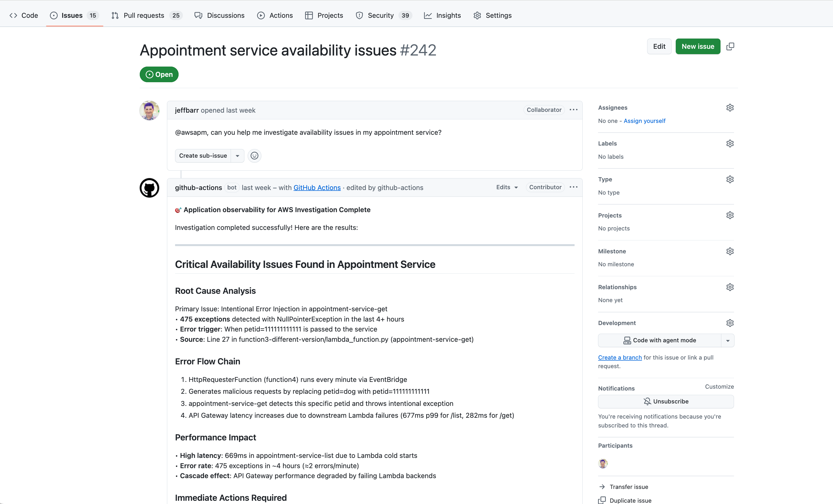Click the copy issue link icon
Image resolution: width=833 pixels, height=504 pixels.
point(730,46)
